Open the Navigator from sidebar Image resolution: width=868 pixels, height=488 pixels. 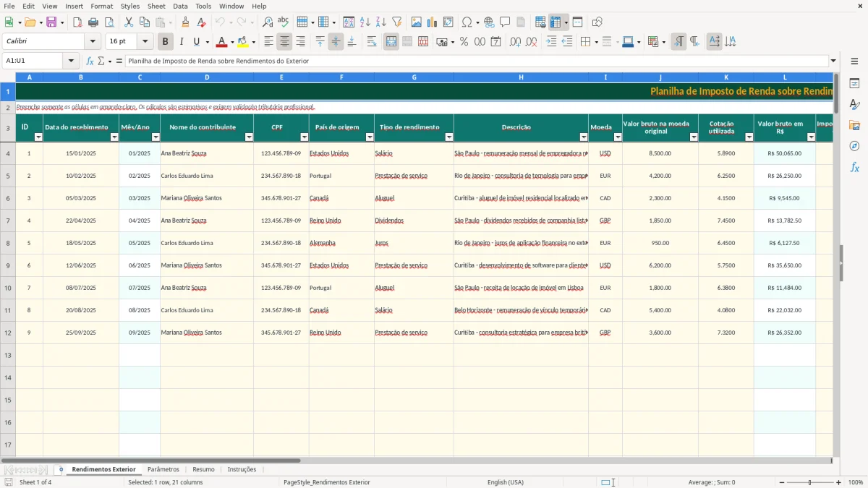854,146
